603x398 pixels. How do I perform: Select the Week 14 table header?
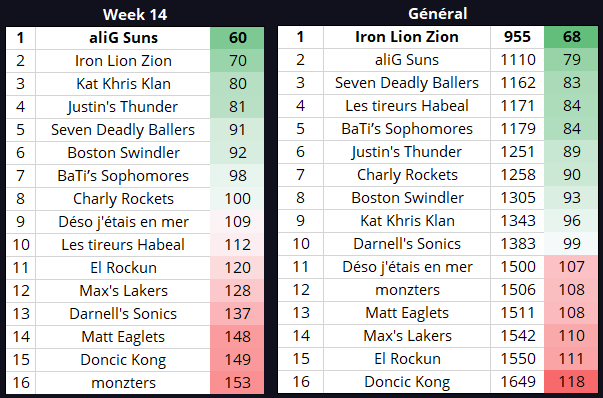[135, 15]
